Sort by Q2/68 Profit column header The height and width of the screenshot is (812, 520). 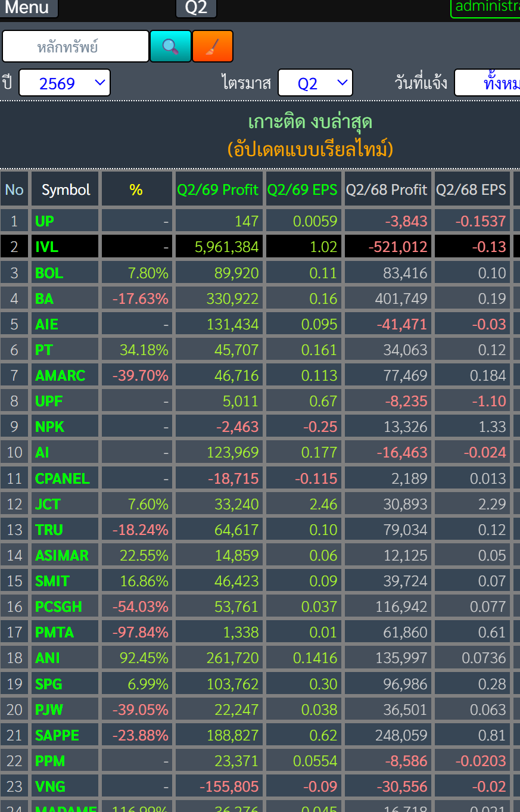click(x=387, y=189)
